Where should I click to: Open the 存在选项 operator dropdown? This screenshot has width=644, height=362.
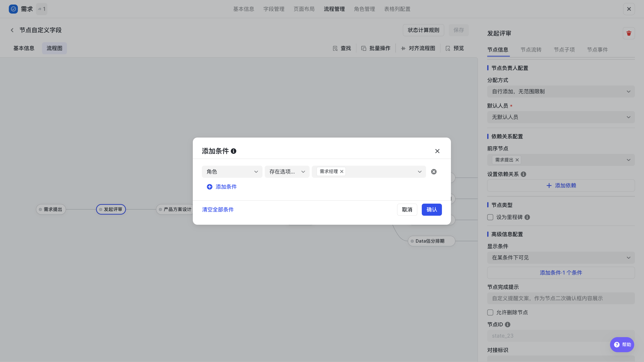287,172
